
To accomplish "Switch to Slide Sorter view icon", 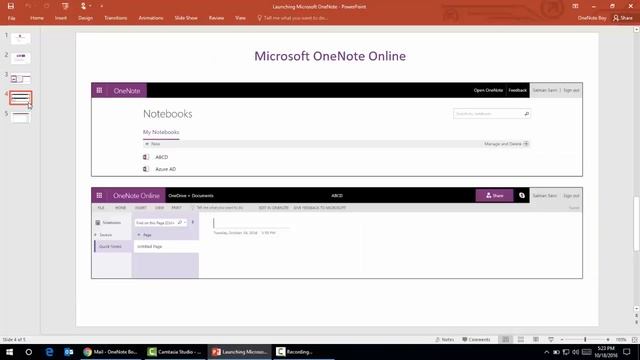I will click(x=521, y=340).
